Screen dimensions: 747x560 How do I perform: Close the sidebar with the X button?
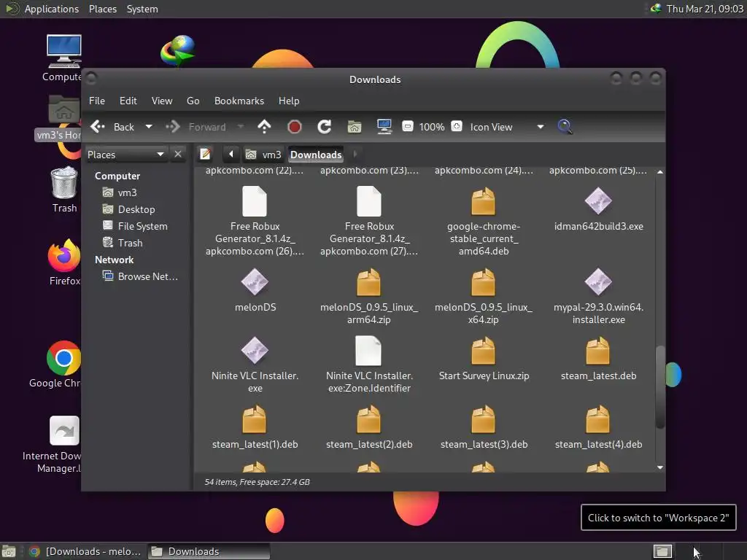click(x=178, y=155)
